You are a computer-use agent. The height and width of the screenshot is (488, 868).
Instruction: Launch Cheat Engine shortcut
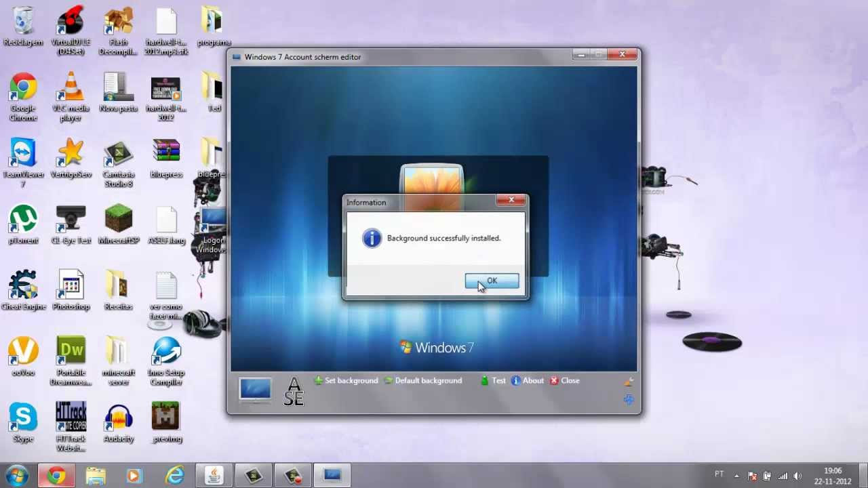23,291
